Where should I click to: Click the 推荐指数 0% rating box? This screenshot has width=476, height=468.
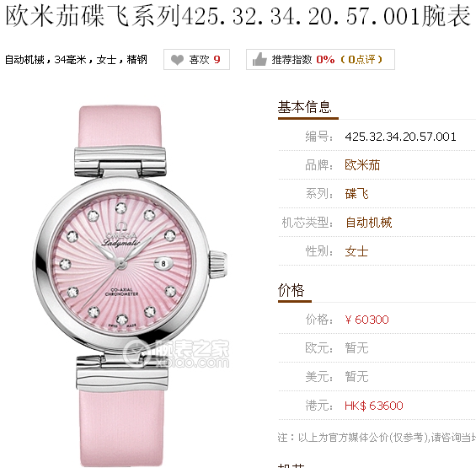pyautogui.click(x=320, y=60)
